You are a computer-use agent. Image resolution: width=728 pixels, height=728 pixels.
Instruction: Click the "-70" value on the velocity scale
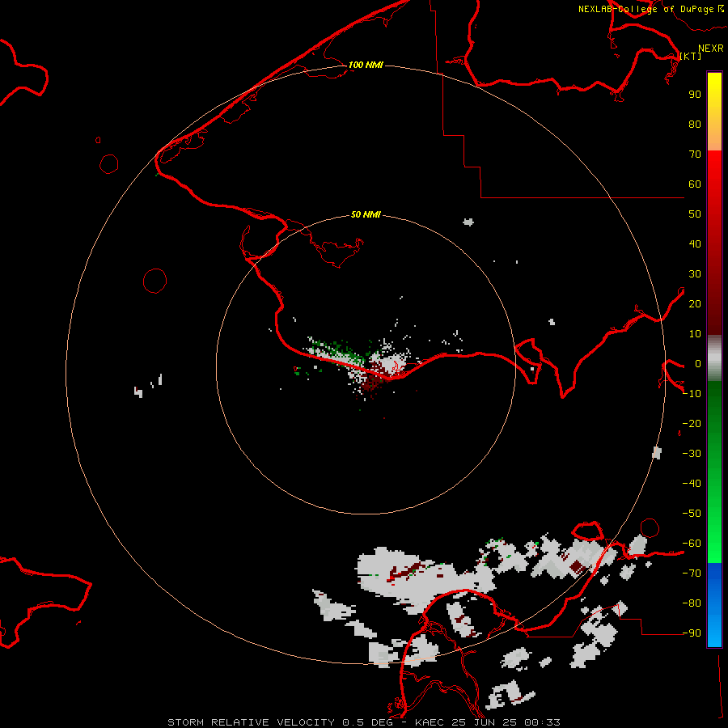coord(692,574)
